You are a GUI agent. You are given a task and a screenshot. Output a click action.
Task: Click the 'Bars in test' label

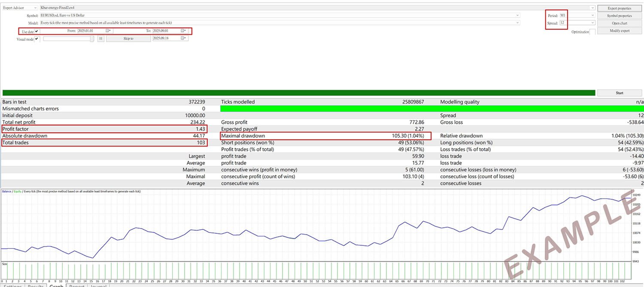pyautogui.click(x=15, y=102)
